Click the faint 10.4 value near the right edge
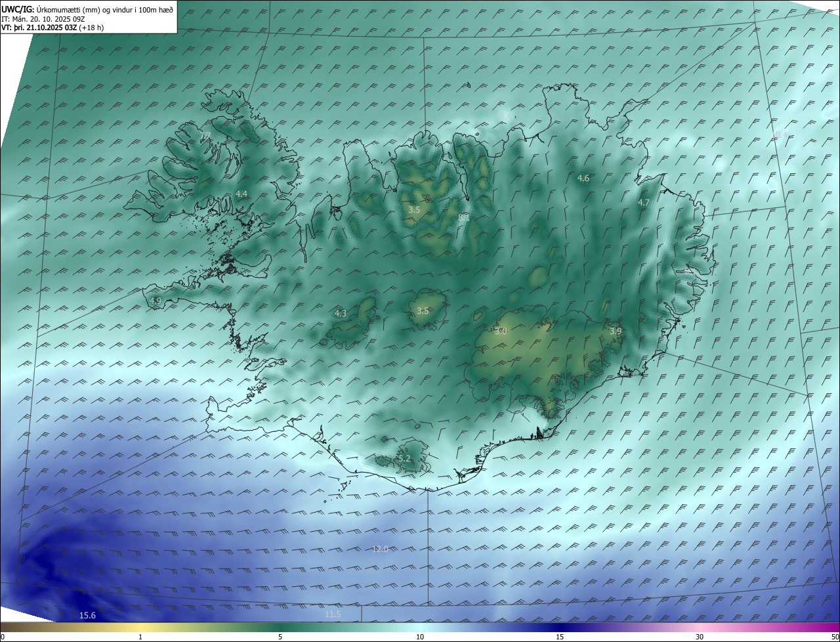 (780, 135)
